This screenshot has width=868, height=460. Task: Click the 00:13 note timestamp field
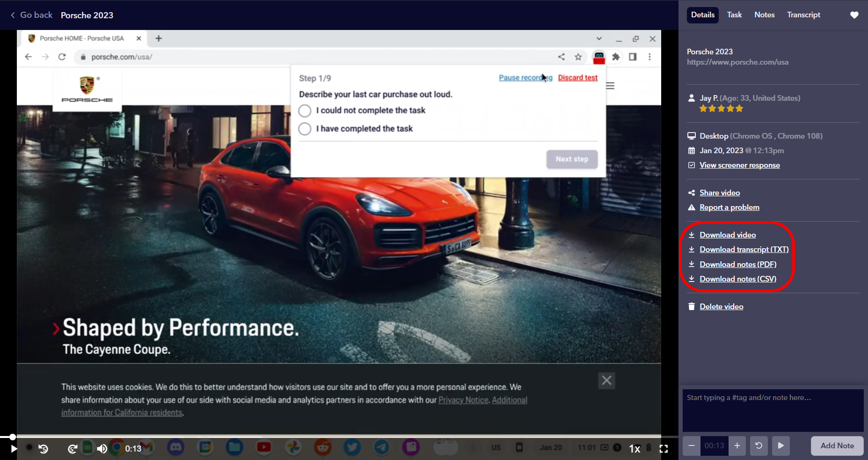[714, 446]
